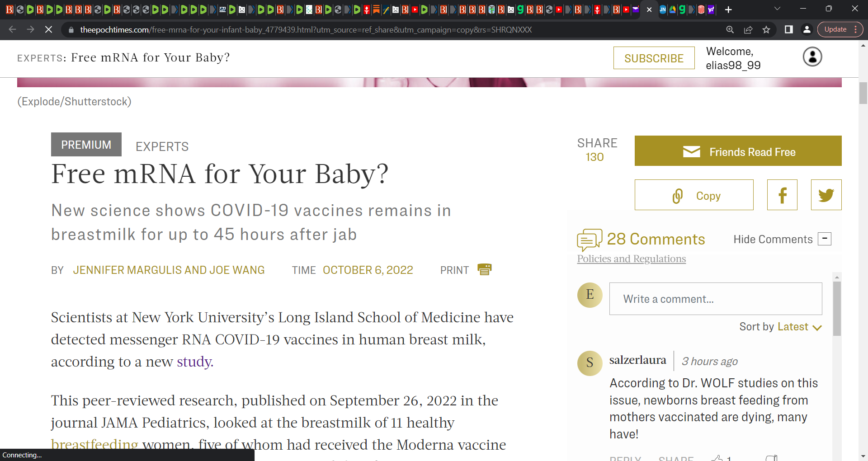The height and width of the screenshot is (461, 868).
Task: Expand the Sort by Latest dropdown
Action: click(780, 327)
